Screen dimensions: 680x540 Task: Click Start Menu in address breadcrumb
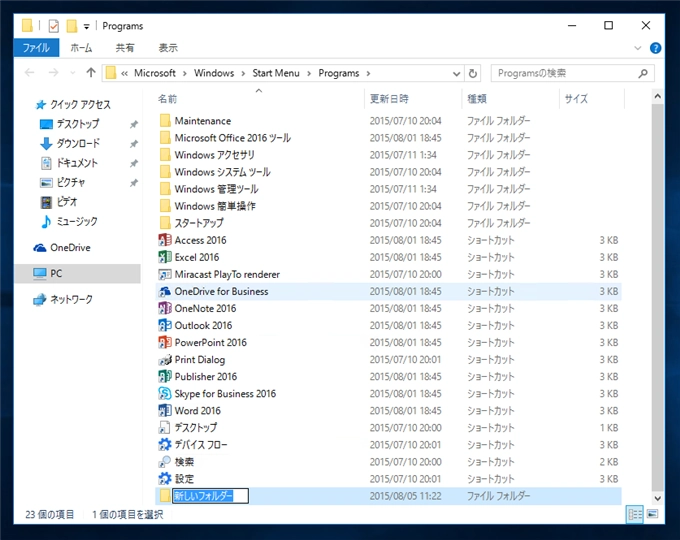coord(276,73)
